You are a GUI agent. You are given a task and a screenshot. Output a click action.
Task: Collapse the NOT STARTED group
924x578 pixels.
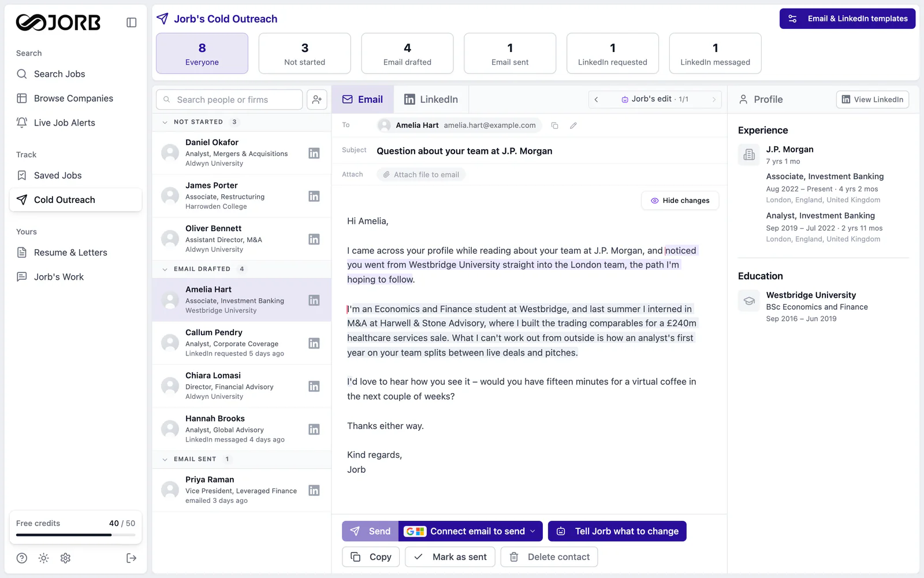click(165, 122)
